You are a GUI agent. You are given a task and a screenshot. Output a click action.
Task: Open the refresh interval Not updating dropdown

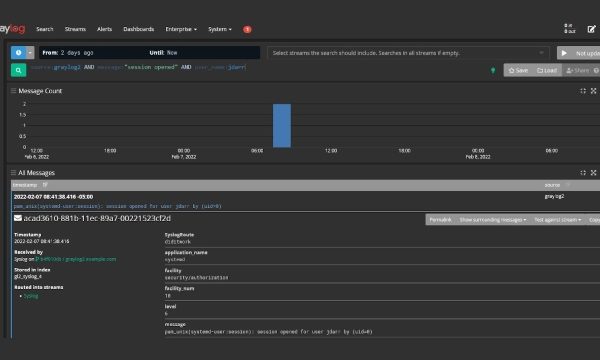585,53
